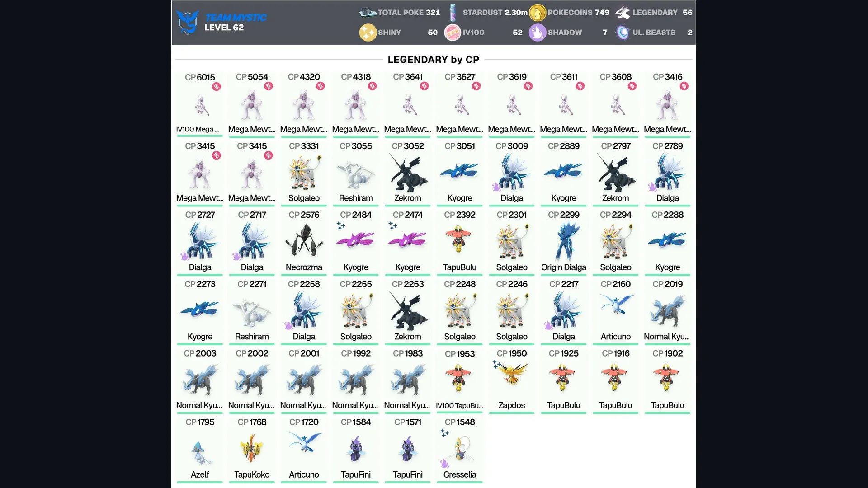
Task: Click the 'CP 2797' value
Action: [616, 146]
